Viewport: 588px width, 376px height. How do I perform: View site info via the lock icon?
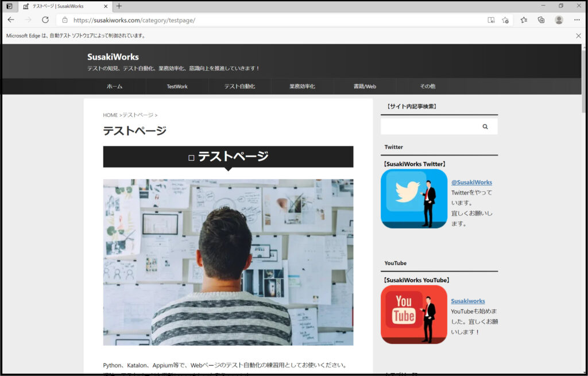pyautogui.click(x=64, y=20)
